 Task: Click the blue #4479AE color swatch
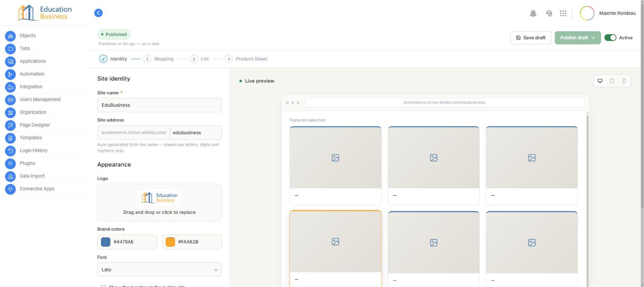pyautogui.click(x=106, y=242)
